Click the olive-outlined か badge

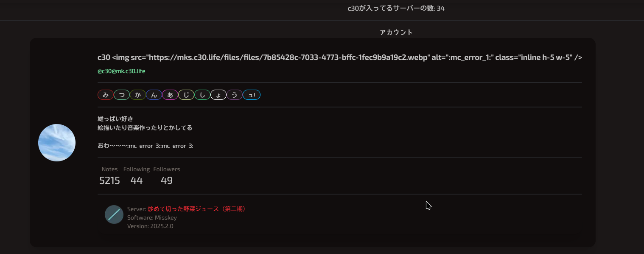[x=137, y=95]
